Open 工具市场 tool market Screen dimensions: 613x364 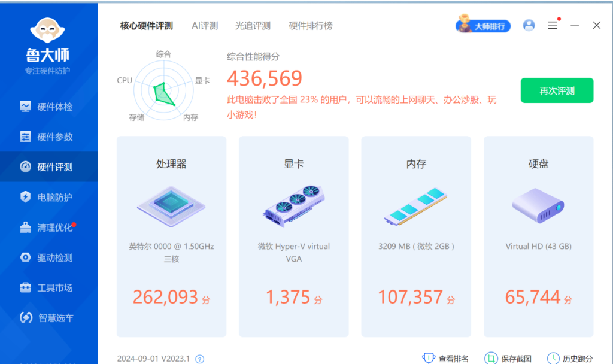(48, 287)
